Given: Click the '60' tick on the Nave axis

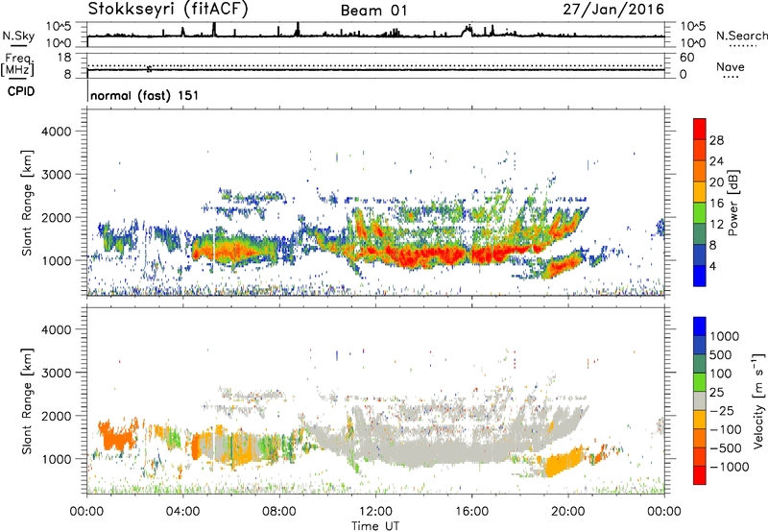Looking at the screenshot, I should (x=686, y=58).
